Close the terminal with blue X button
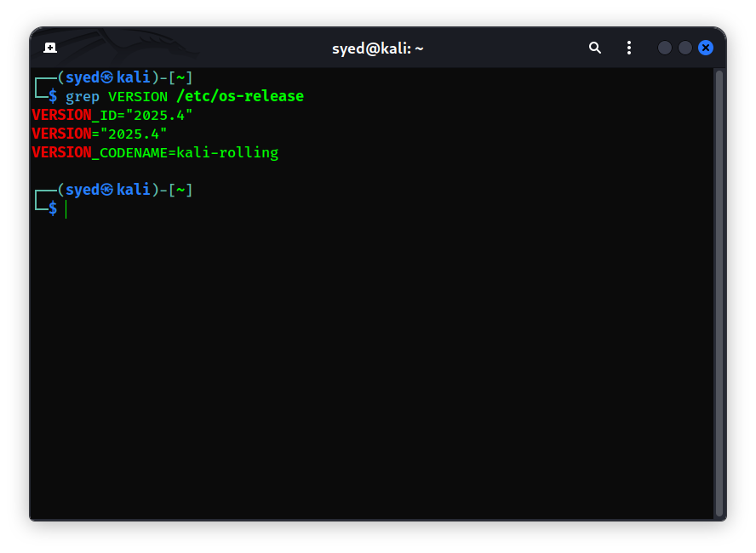The image size is (756, 553). (x=706, y=48)
